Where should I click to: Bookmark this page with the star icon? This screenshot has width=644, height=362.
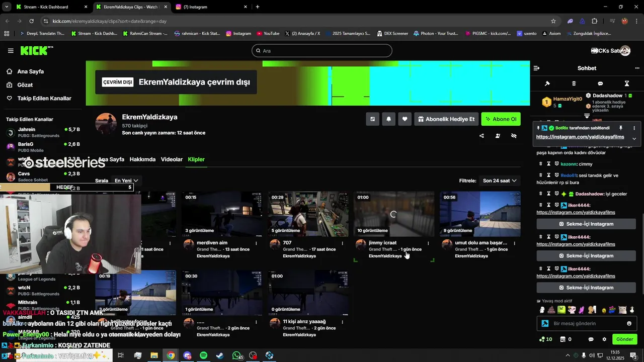(553, 21)
